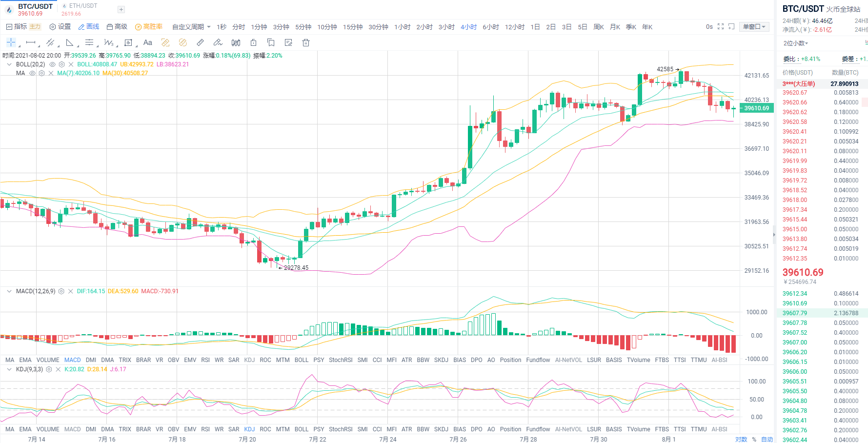This screenshot has width=868, height=443.
Task: Select the horizontal line drawing tool
Action: [31, 42]
